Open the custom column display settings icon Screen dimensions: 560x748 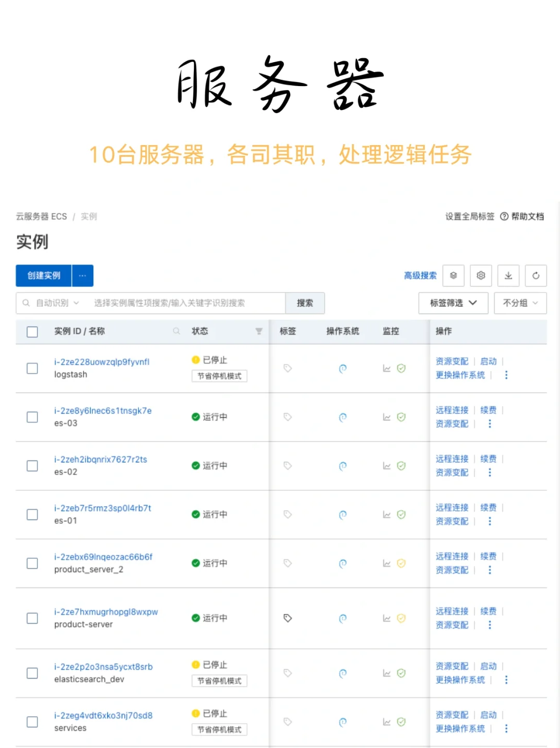(453, 275)
